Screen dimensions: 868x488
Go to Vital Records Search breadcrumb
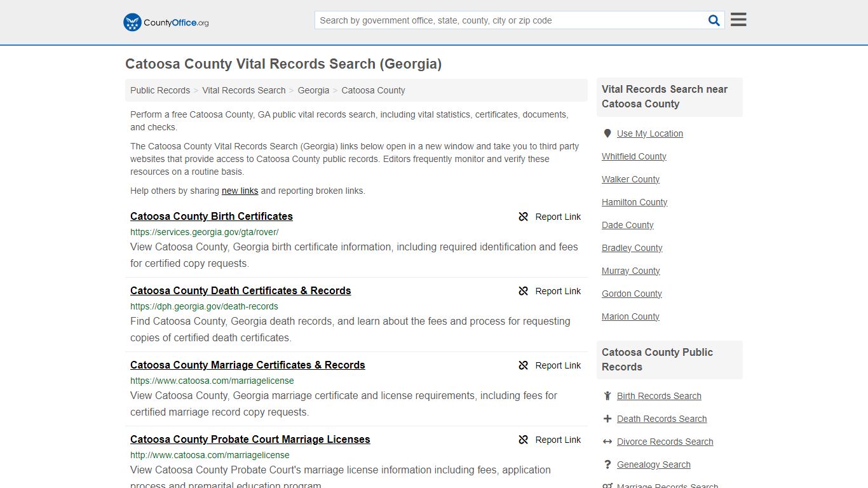244,90
